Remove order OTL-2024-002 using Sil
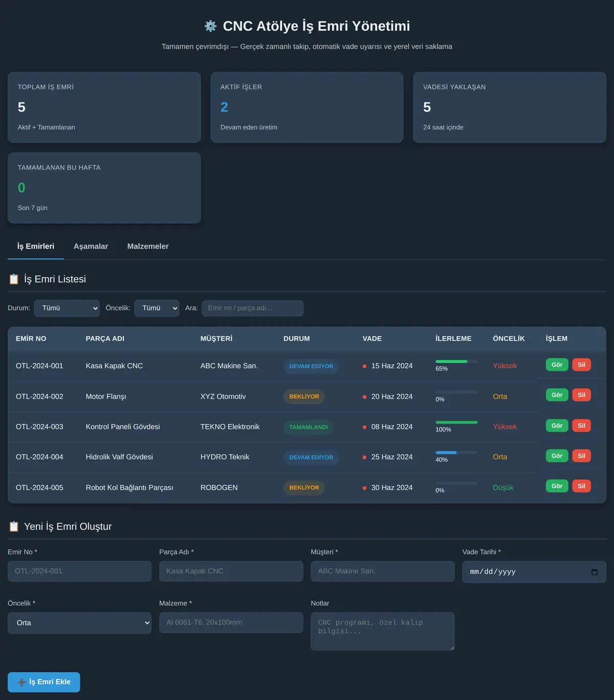The height and width of the screenshot is (700, 614). pos(581,395)
